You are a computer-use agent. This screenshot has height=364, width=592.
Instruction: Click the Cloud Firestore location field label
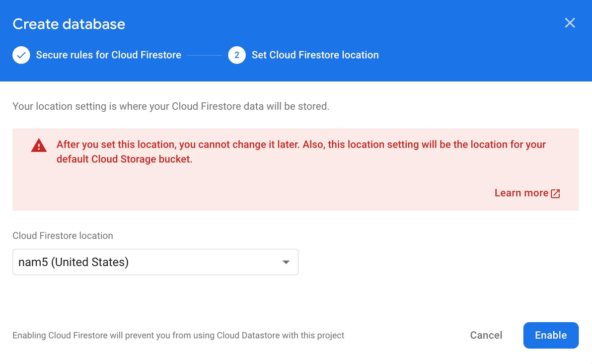63,236
